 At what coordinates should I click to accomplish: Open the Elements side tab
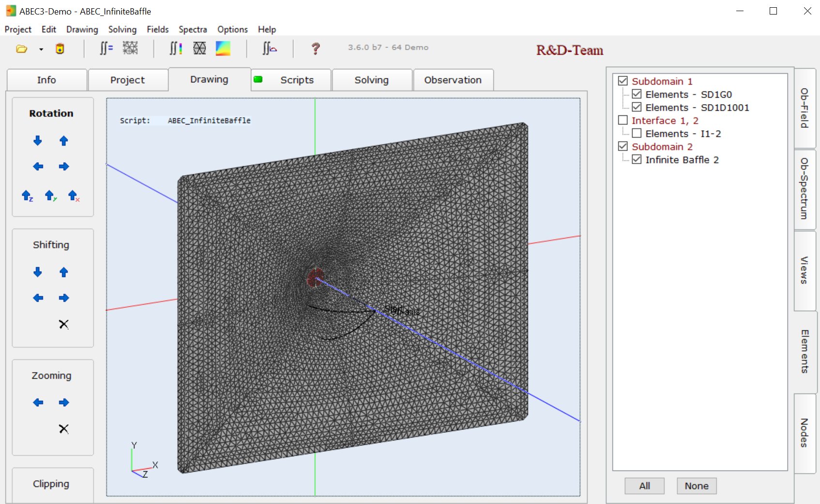[805, 351]
